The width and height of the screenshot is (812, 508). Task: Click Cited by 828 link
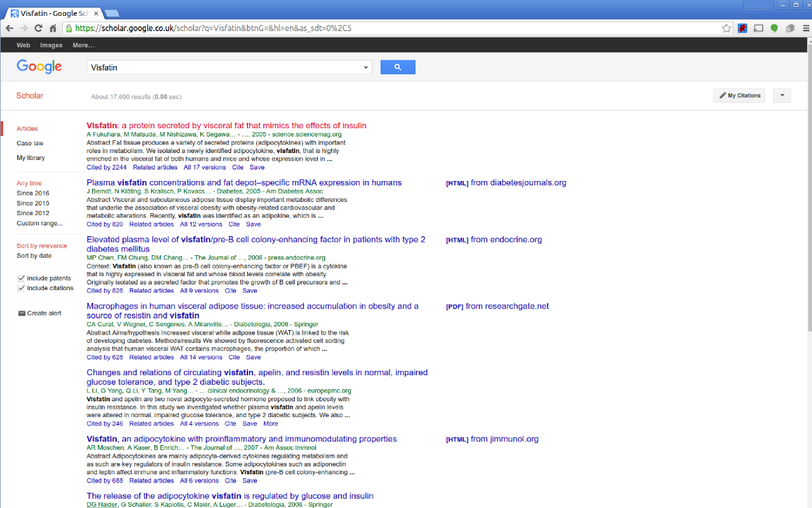(105, 291)
